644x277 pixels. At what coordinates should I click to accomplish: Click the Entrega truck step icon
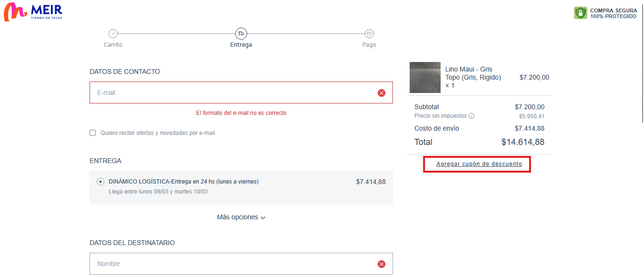[241, 34]
